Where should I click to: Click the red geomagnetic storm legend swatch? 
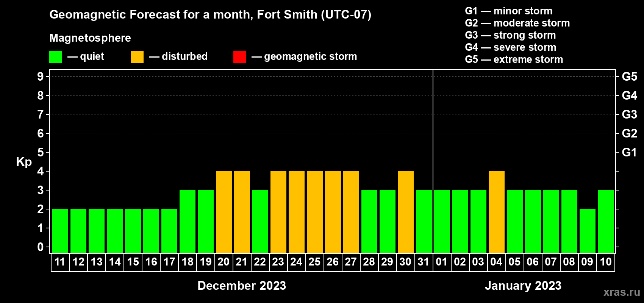coord(240,57)
